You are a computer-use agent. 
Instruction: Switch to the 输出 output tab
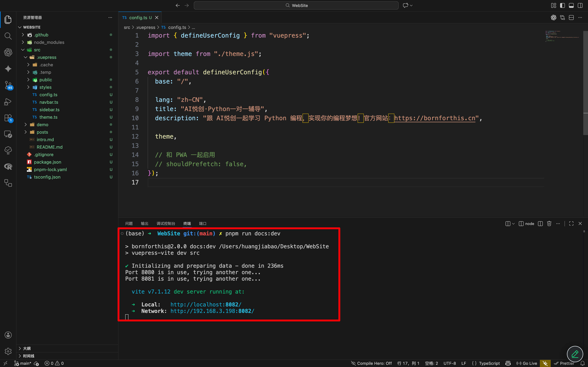[144, 223]
